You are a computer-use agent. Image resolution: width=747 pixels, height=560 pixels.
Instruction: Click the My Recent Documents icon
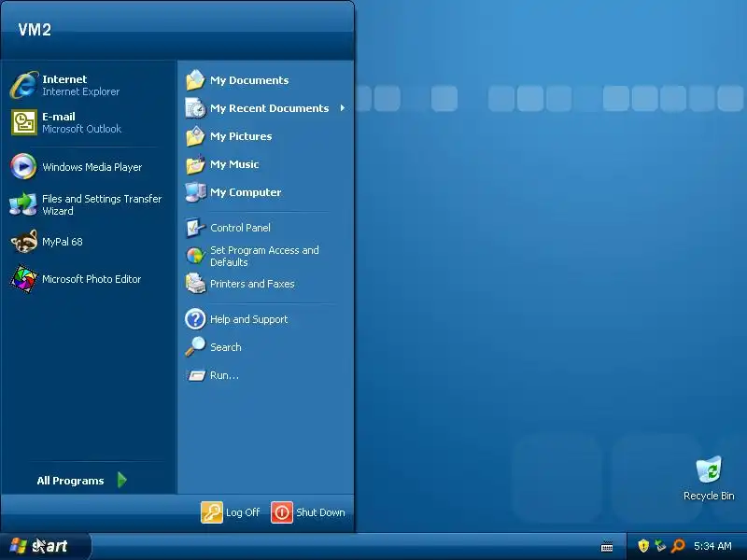coord(195,108)
